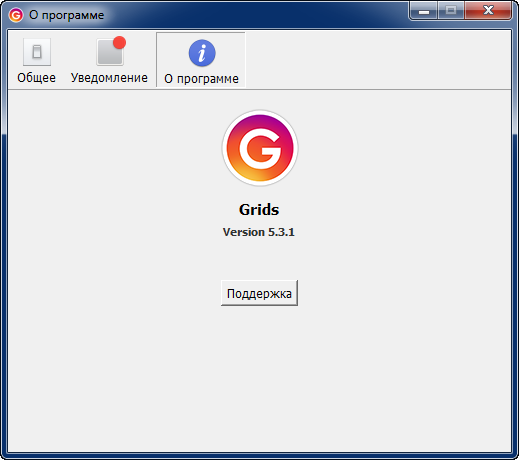Click the Grids application name text
Viewport: 519px width, 460px height.
(259, 210)
